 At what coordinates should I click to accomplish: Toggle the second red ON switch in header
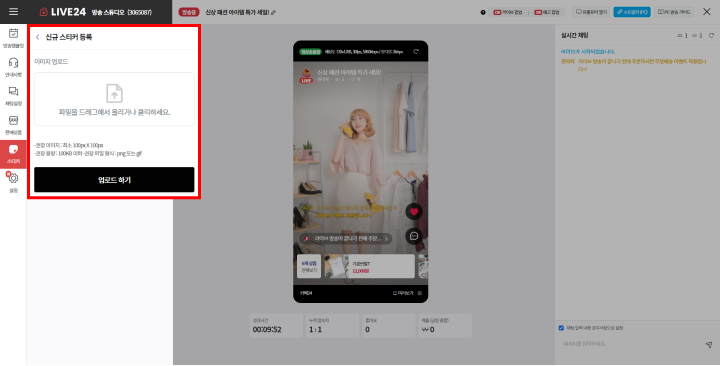(538, 12)
